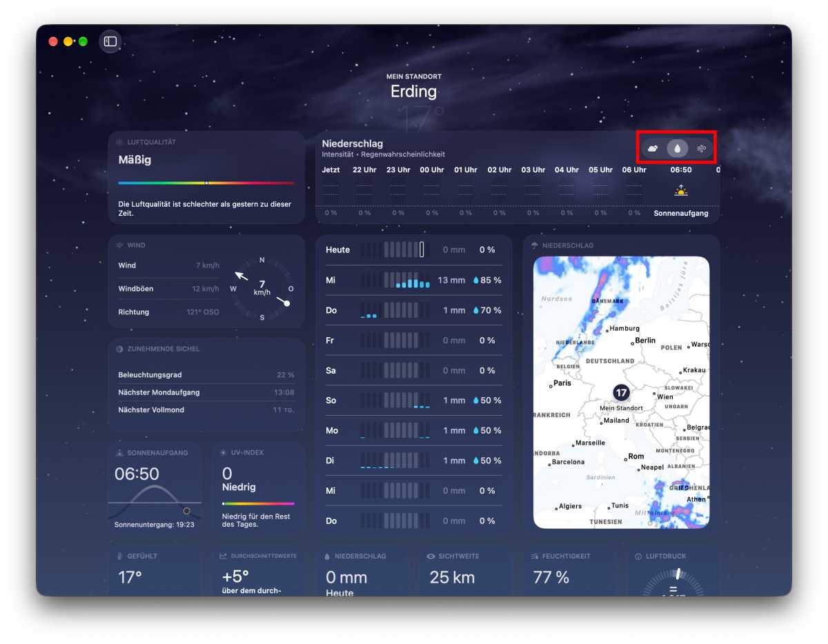Click moon icon beside Zunehmende Sichel
The image size is (828, 644).
point(120,349)
